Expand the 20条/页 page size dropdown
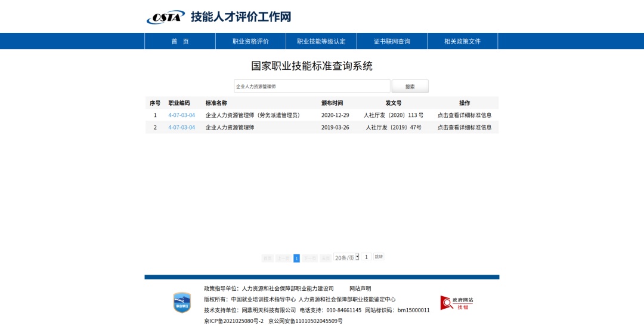644x326 pixels. (x=346, y=257)
